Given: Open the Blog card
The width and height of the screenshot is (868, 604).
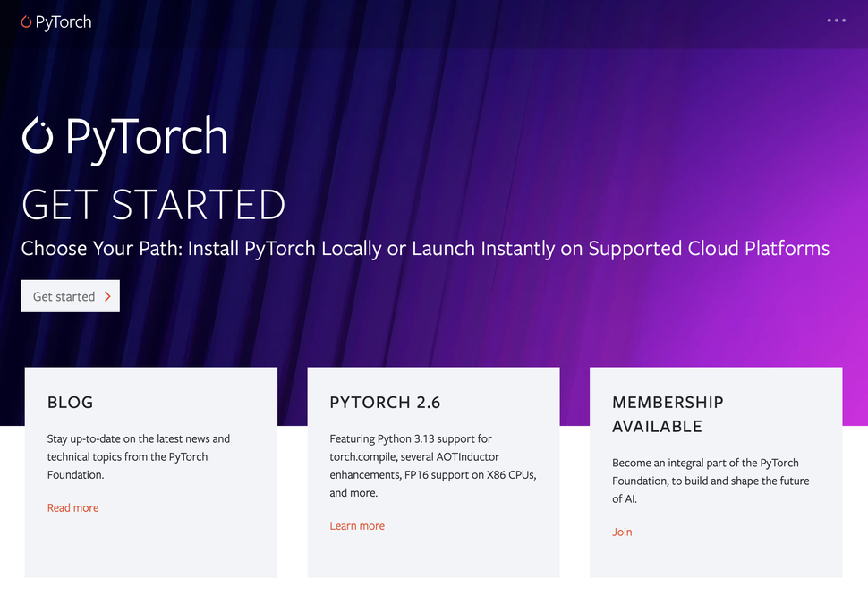Looking at the screenshot, I should tap(150, 470).
